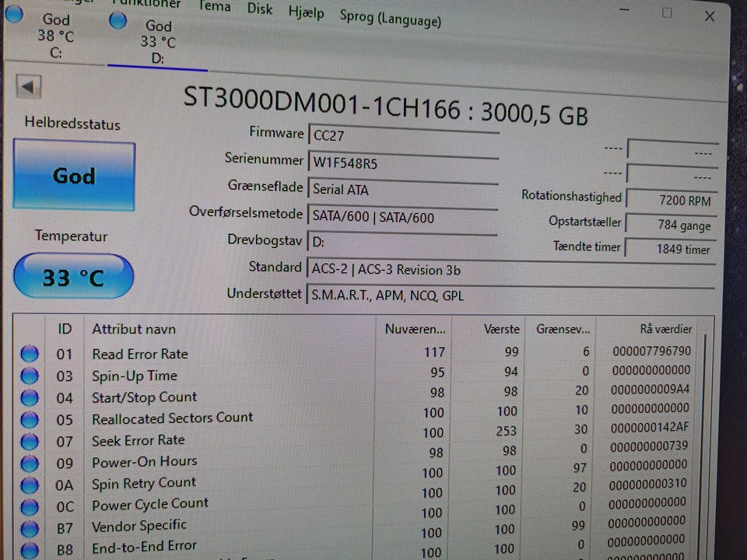Click the Drevbogstav field D:
The width and height of the screenshot is (747, 560).
402,242
